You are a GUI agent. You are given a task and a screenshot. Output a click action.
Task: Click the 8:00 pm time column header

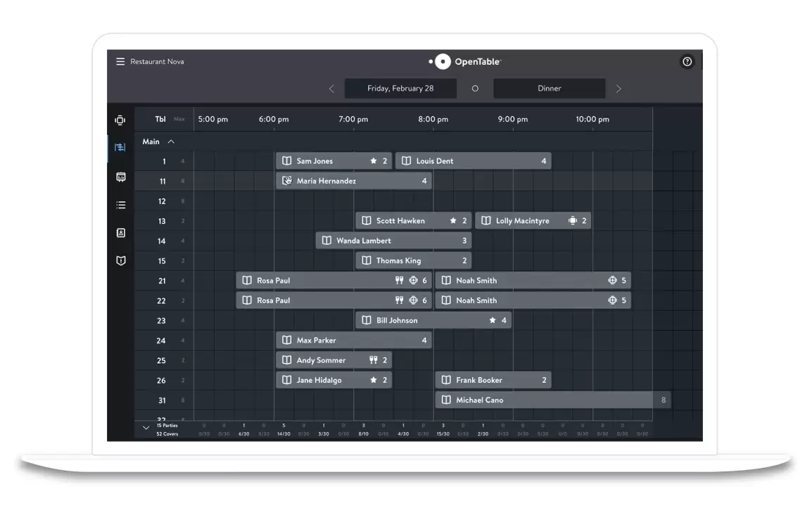(433, 120)
